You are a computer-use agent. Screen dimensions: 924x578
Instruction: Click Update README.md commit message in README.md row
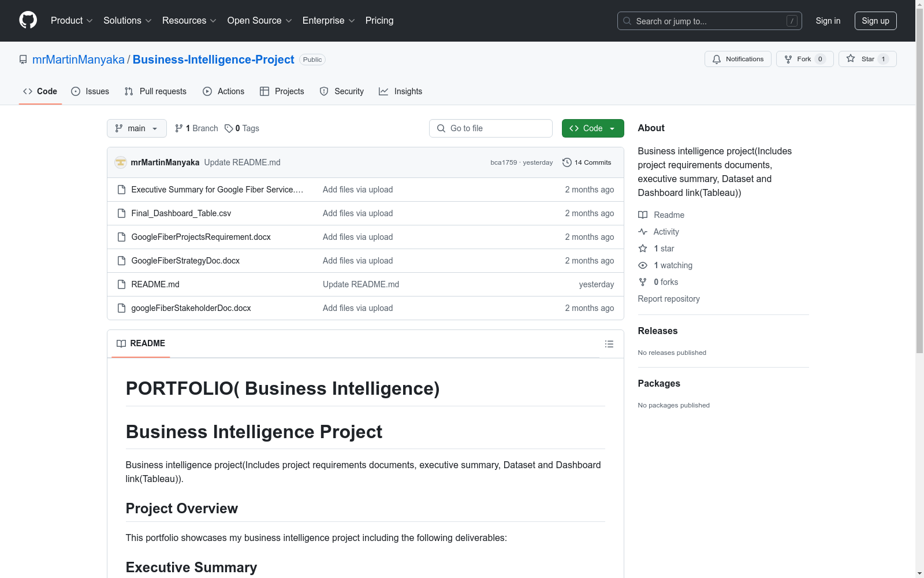pyautogui.click(x=361, y=284)
